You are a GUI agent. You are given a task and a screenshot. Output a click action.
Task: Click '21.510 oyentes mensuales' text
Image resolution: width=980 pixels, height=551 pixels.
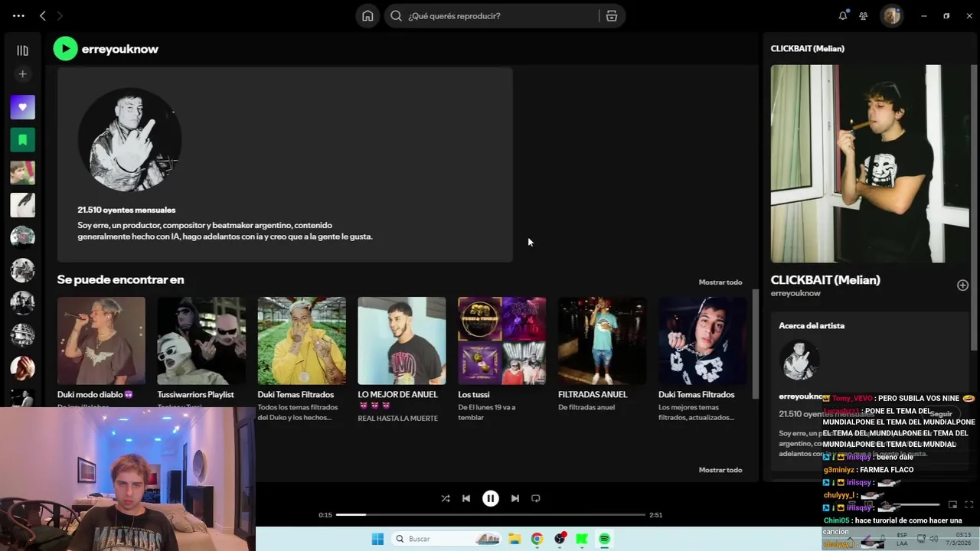coord(126,210)
